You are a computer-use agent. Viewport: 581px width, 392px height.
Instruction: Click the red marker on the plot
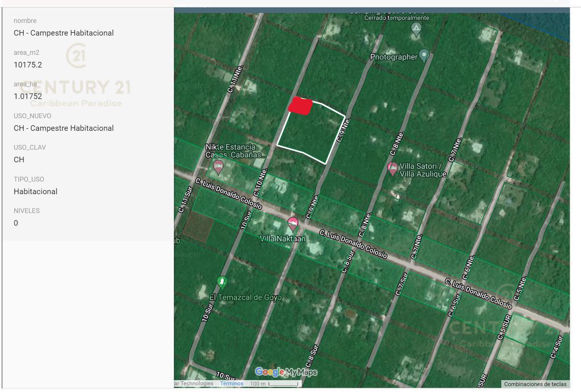tap(300, 106)
